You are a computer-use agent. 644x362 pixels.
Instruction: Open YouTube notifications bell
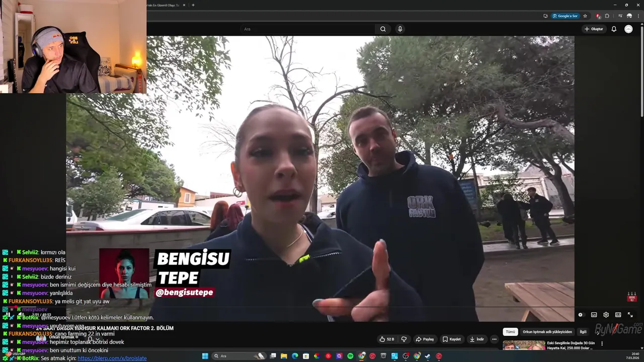click(614, 29)
